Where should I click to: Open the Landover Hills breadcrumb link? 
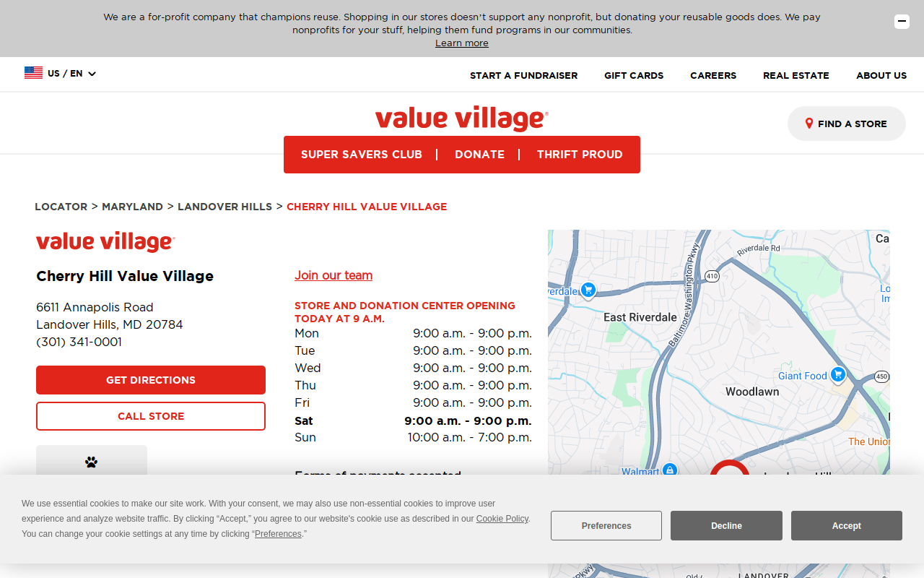pos(225,207)
